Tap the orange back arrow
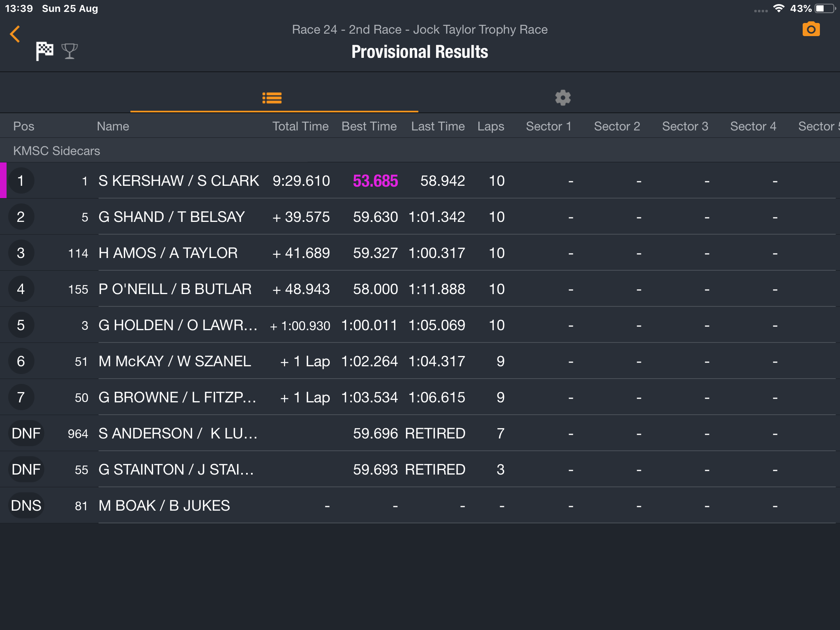Viewport: 840px width, 630px height. [15, 34]
